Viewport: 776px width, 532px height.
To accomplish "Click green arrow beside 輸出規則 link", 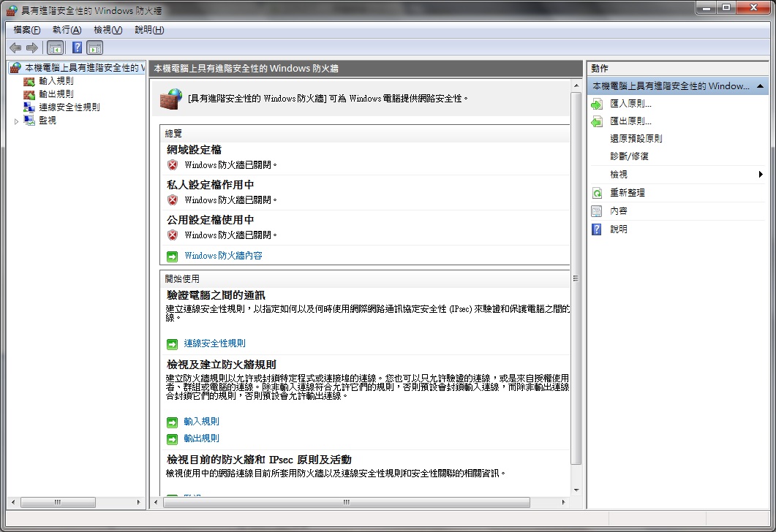I will pos(172,438).
